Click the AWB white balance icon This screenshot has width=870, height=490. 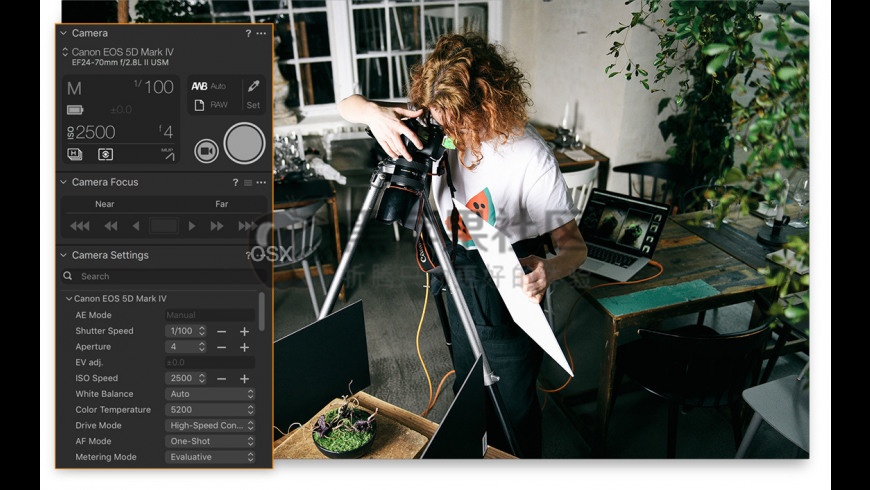pos(199,86)
